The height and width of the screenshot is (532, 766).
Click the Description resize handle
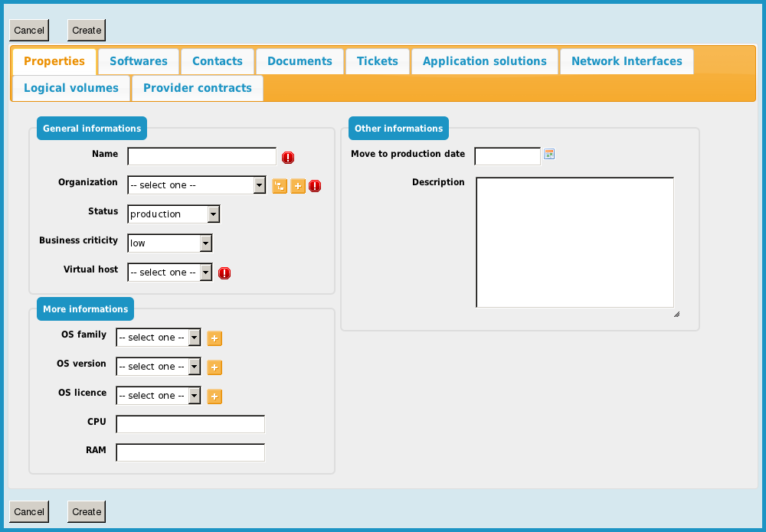pyautogui.click(x=676, y=314)
